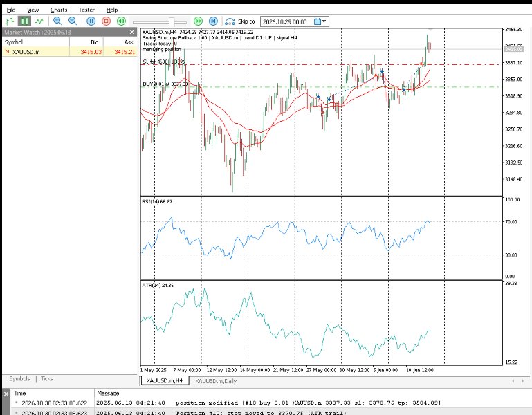Switch to the Symbols tab
The width and height of the screenshot is (532, 415).
tap(19, 379)
